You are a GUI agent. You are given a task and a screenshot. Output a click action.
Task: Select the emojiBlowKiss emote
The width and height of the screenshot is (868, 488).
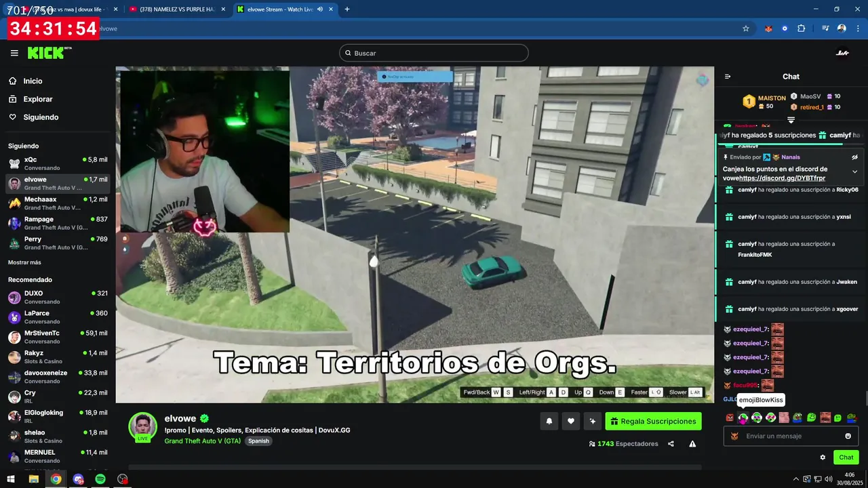pos(743,418)
